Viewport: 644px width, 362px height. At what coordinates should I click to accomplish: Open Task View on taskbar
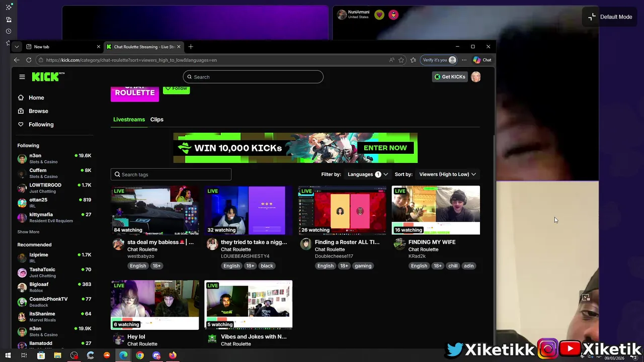tap(24, 355)
